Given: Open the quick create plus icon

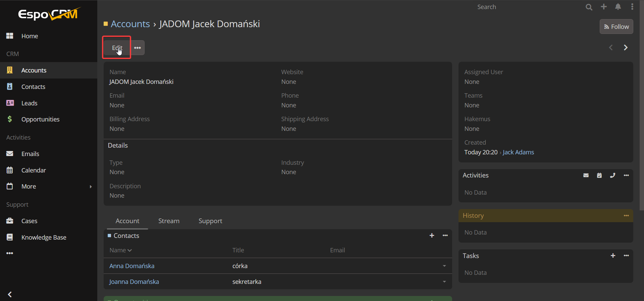Looking at the screenshot, I should pyautogui.click(x=604, y=7).
